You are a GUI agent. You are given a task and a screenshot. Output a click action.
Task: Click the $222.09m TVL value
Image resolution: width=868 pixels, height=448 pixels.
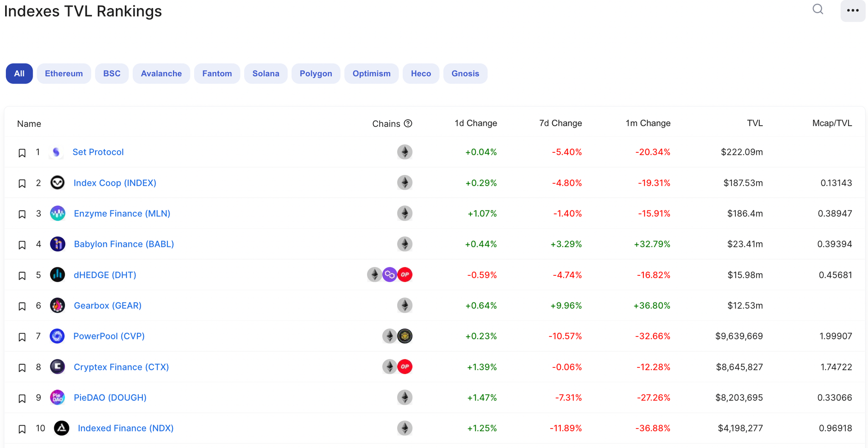(x=742, y=152)
